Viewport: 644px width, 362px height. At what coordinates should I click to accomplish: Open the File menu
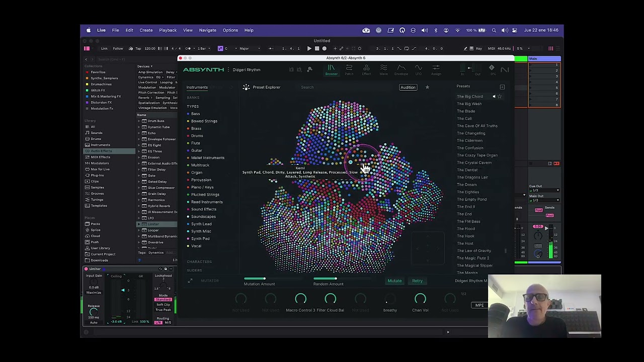click(115, 30)
